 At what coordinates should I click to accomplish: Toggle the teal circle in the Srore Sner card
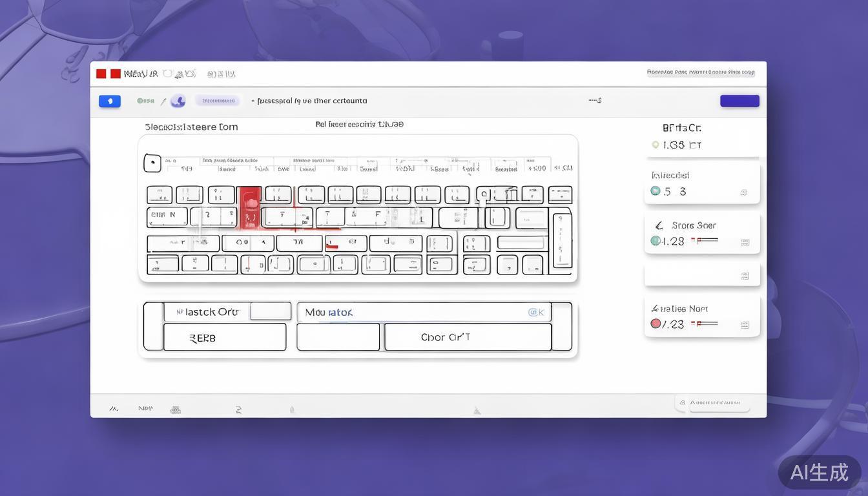[656, 241]
